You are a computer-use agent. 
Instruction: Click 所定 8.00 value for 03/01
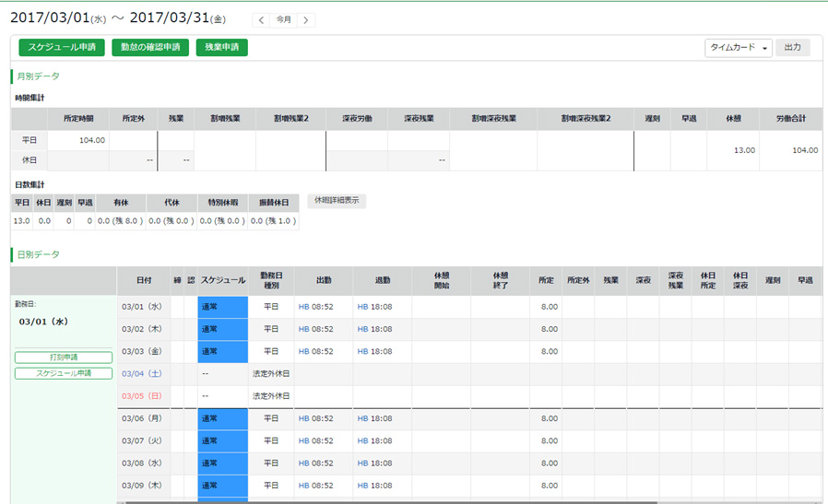(550, 307)
